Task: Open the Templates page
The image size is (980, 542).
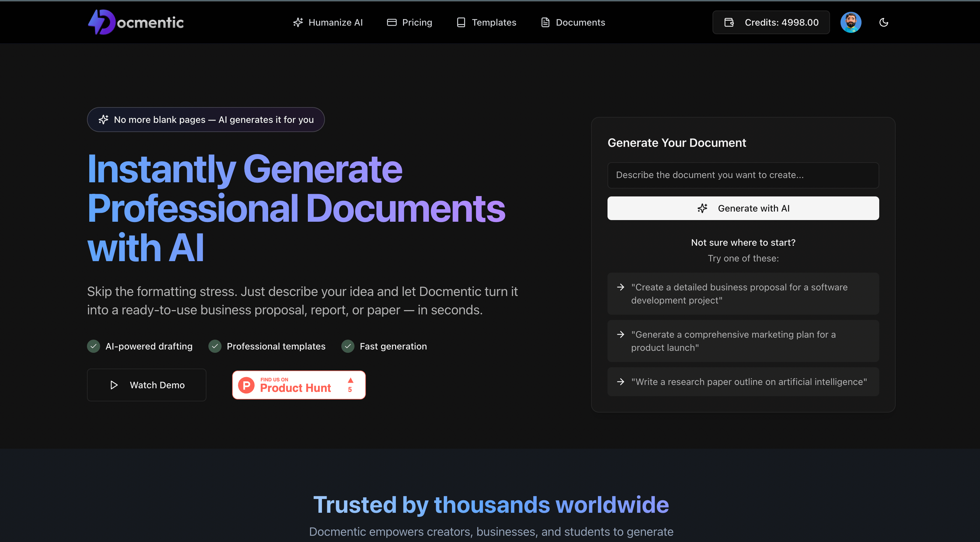Action: tap(486, 22)
